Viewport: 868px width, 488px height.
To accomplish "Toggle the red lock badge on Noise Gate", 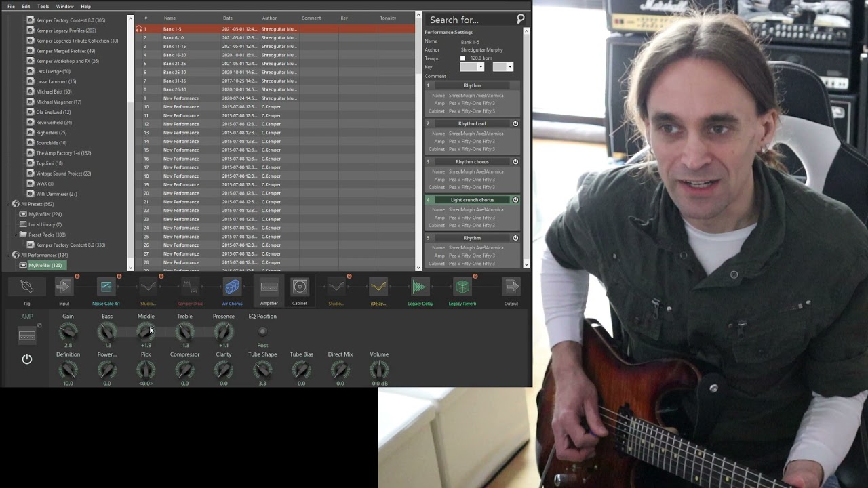I will 119,277.
